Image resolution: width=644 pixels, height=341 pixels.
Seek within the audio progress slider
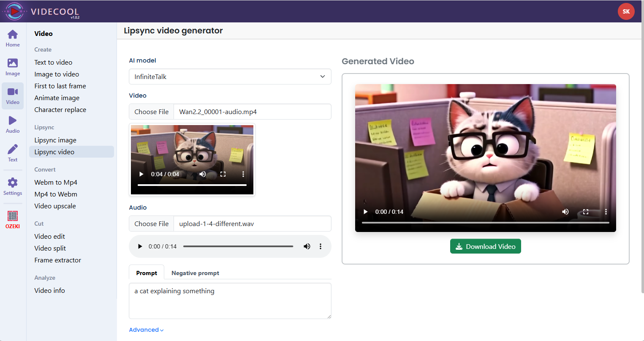[238, 246]
